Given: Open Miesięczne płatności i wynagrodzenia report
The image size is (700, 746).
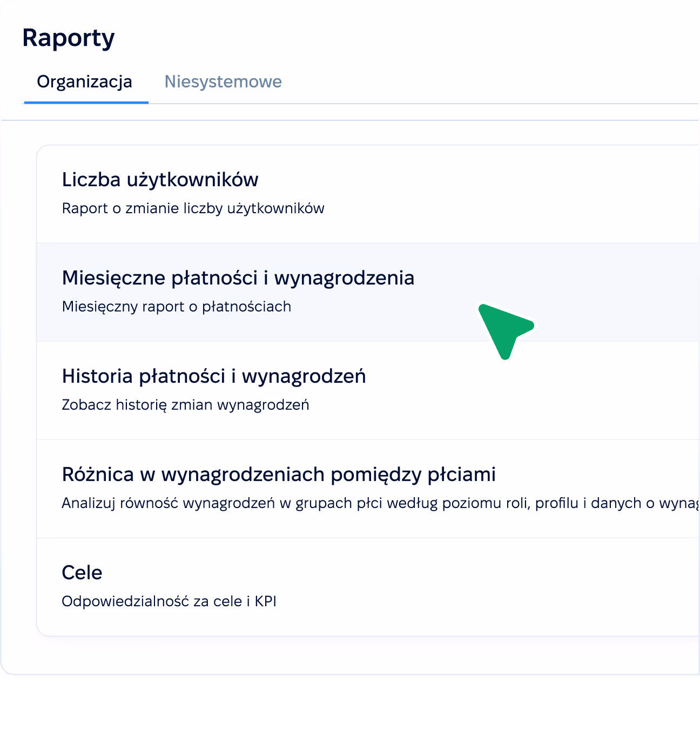Looking at the screenshot, I should (x=238, y=278).
